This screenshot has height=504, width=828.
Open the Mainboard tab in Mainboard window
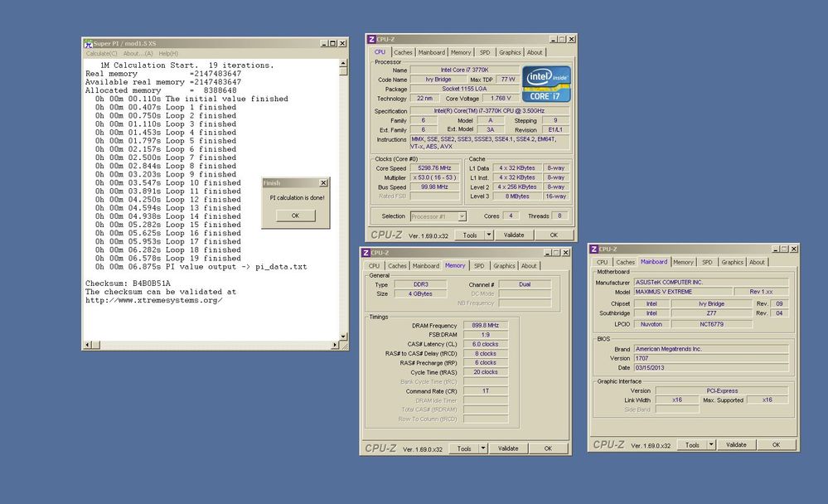point(654,261)
